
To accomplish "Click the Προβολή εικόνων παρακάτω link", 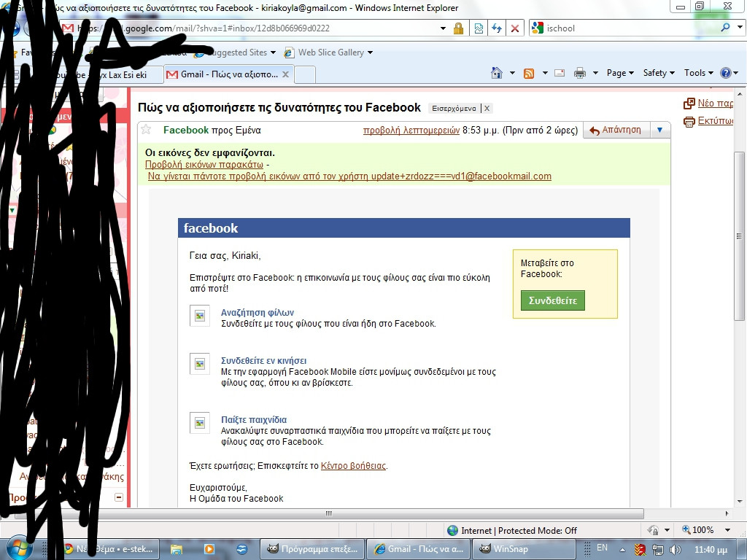I will pyautogui.click(x=204, y=164).
